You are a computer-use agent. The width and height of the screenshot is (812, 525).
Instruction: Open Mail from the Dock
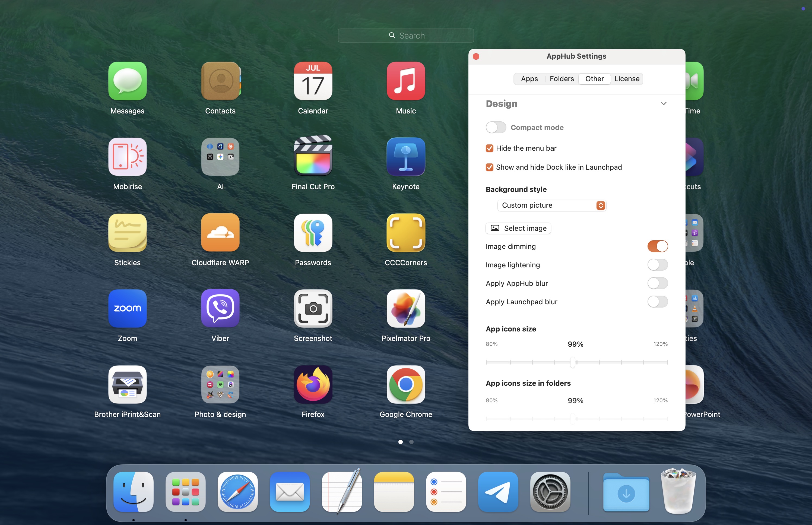pyautogui.click(x=290, y=492)
